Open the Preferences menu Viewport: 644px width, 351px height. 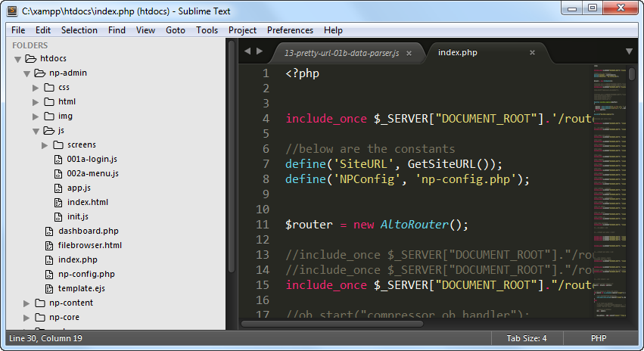coord(290,30)
